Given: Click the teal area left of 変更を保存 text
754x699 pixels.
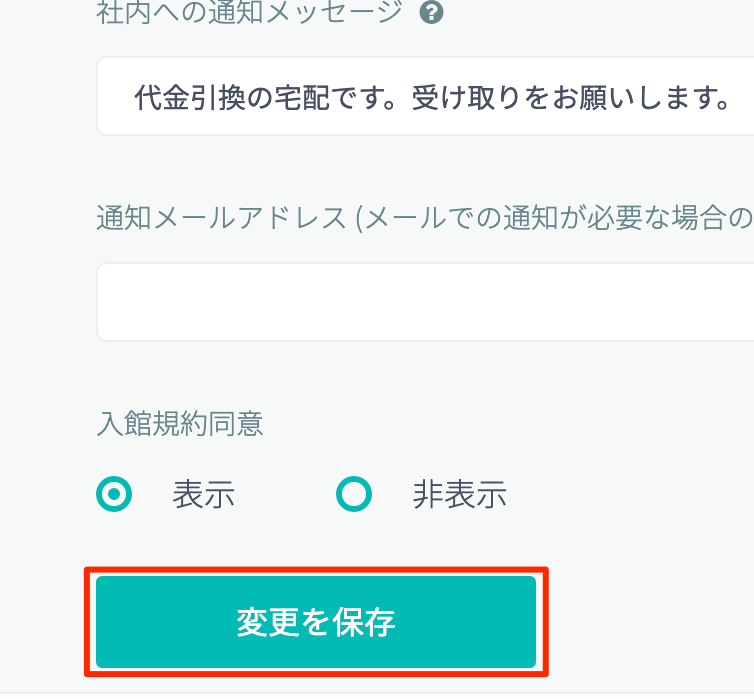Looking at the screenshot, I should click(x=160, y=623).
